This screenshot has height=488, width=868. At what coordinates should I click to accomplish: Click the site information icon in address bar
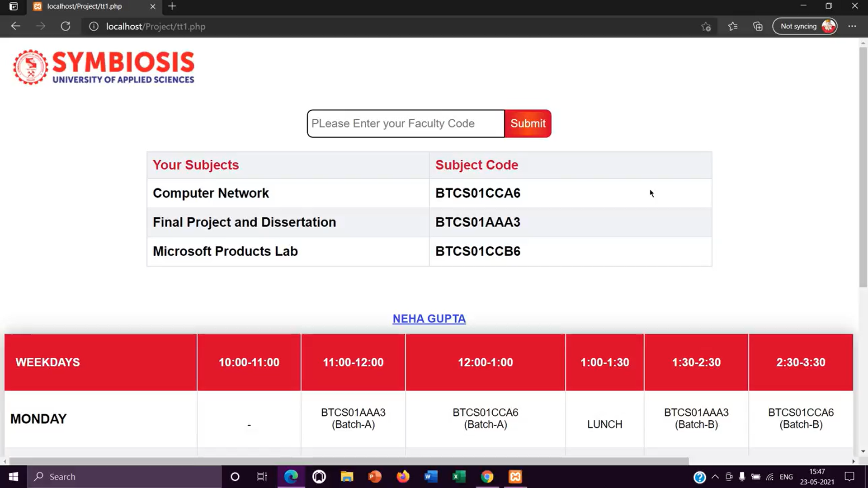94,26
